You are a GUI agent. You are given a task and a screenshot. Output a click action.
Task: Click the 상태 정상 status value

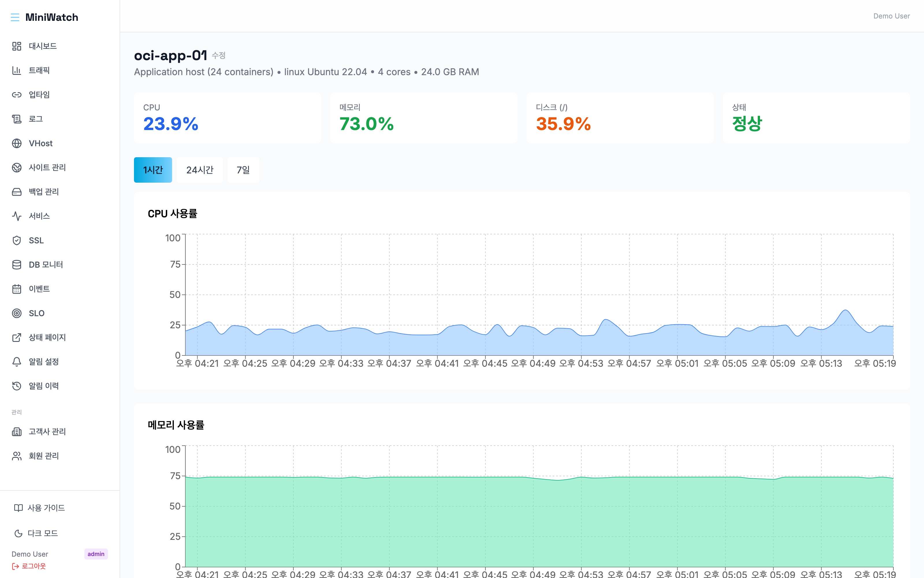[747, 123]
